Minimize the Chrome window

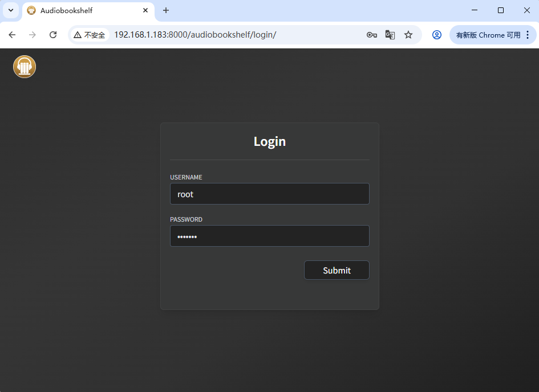pyautogui.click(x=475, y=10)
